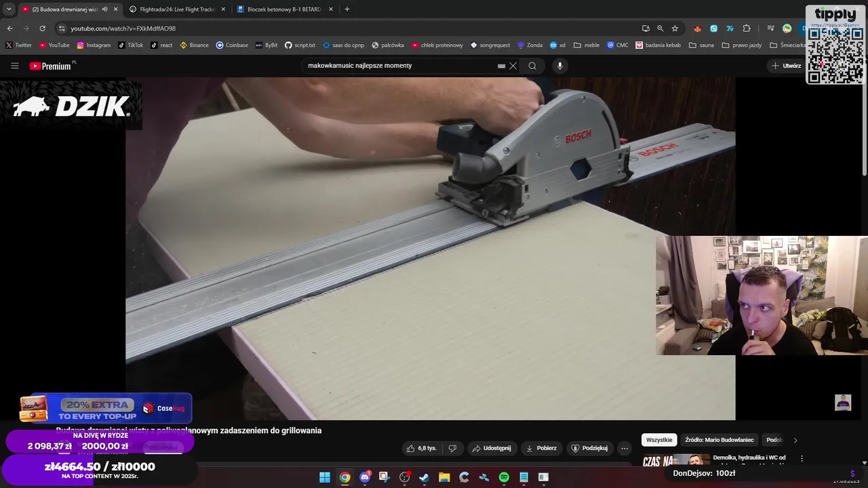Open badania kebab bookmark

[x=658, y=45]
